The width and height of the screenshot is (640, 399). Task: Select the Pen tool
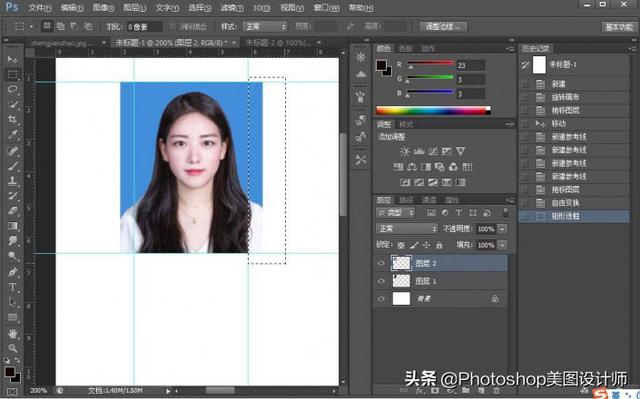(13, 272)
